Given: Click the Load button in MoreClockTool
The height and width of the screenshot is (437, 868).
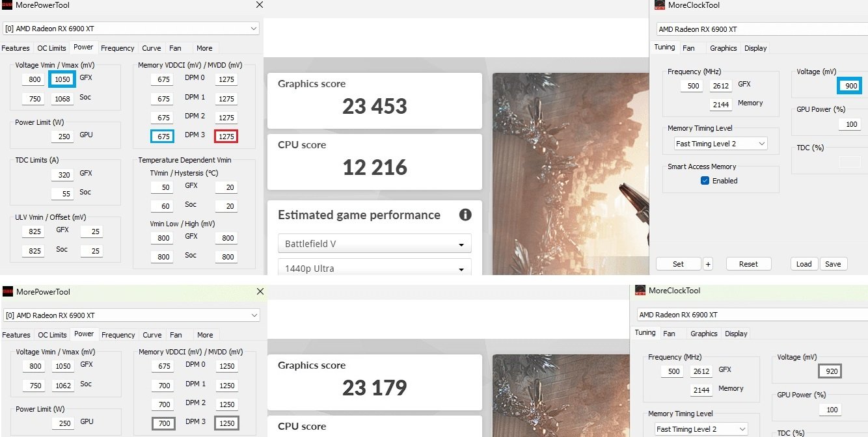Looking at the screenshot, I should point(804,264).
